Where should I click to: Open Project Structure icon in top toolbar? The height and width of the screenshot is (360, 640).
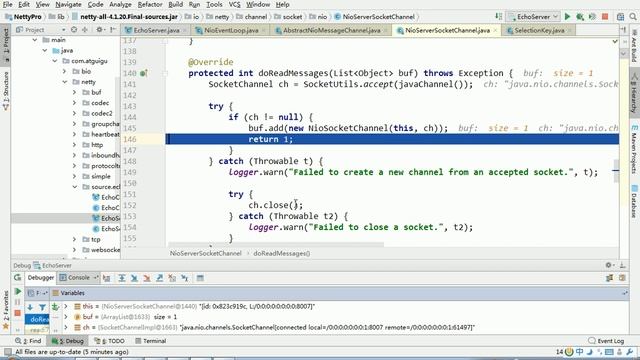620,17
